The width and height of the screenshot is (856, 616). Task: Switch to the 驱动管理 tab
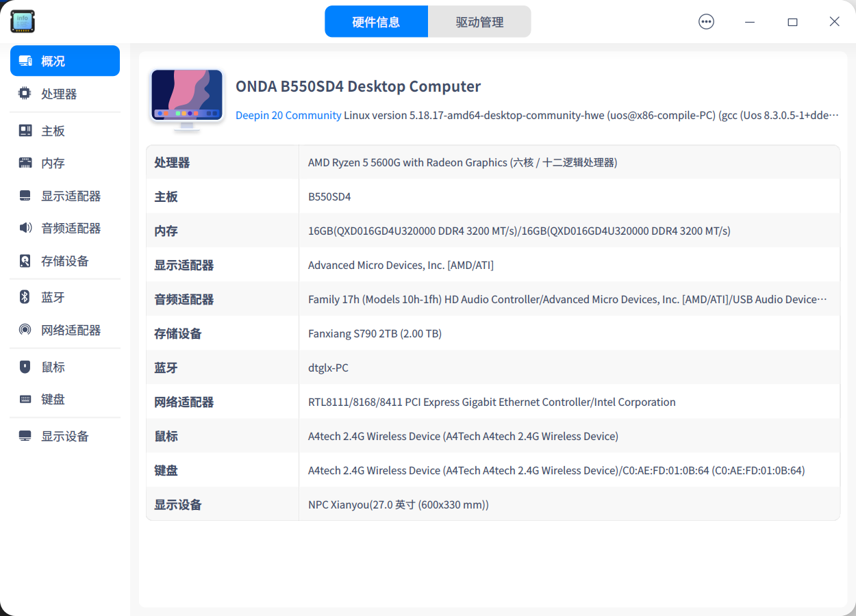[479, 21]
